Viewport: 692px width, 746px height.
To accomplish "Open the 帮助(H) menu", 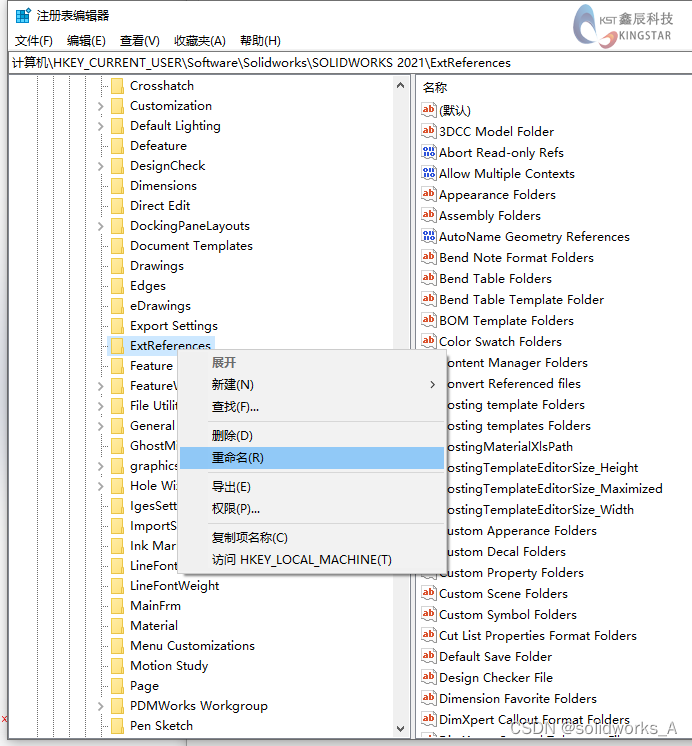I will 260,41.
